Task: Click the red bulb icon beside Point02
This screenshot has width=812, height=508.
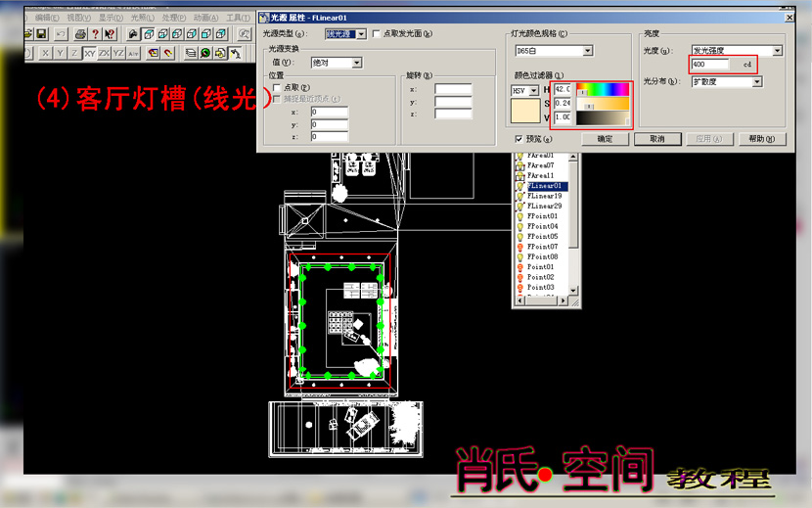Action: tap(519, 277)
